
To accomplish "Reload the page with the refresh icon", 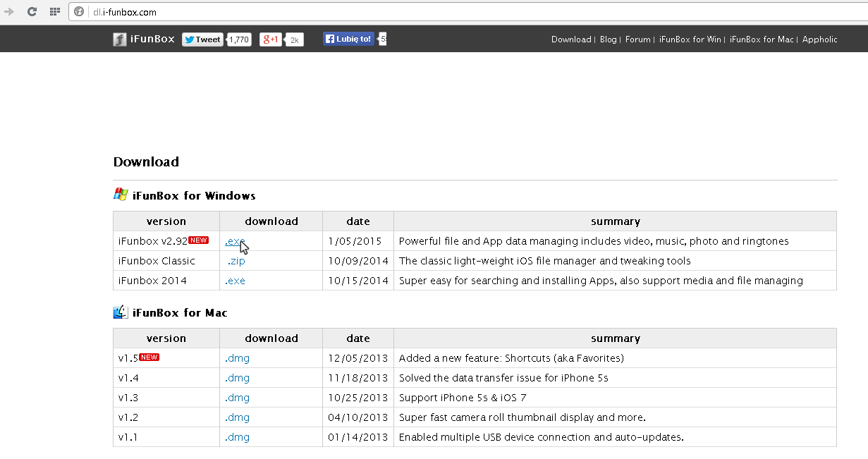I will [x=32, y=11].
